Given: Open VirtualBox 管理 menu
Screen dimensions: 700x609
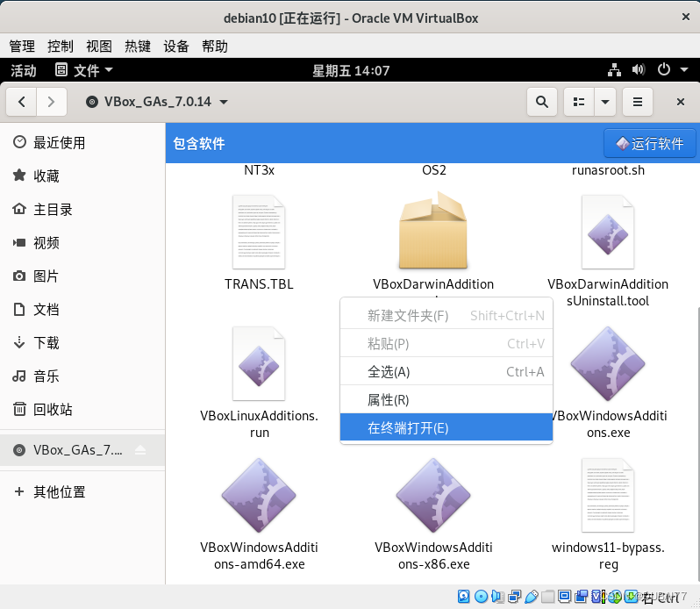Looking at the screenshot, I should click(22, 46).
